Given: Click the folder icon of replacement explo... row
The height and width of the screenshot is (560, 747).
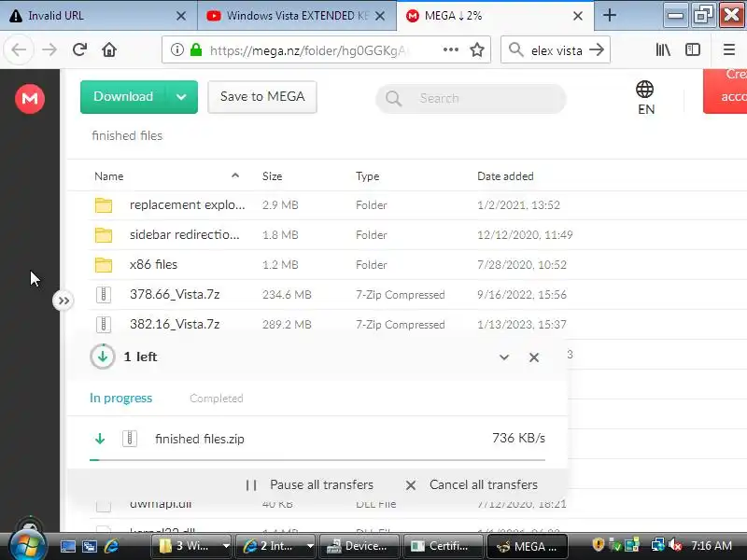Looking at the screenshot, I should click(x=104, y=204).
